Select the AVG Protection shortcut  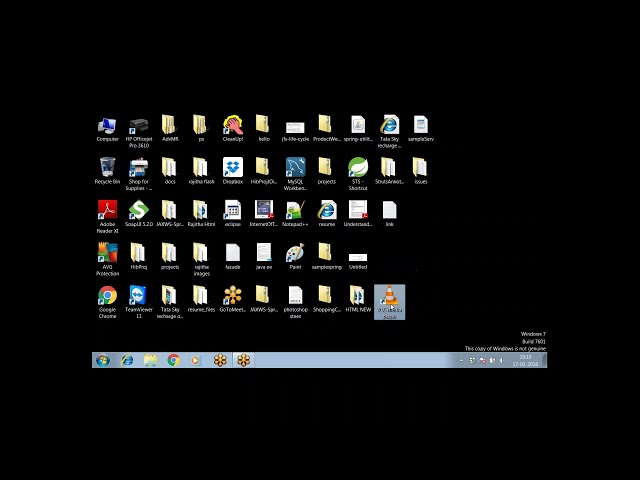[107, 260]
